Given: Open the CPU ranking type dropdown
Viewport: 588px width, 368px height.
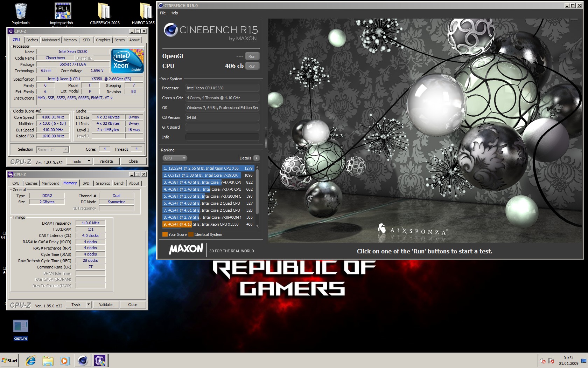Looking at the screenshot, I should tap(175, 158).
